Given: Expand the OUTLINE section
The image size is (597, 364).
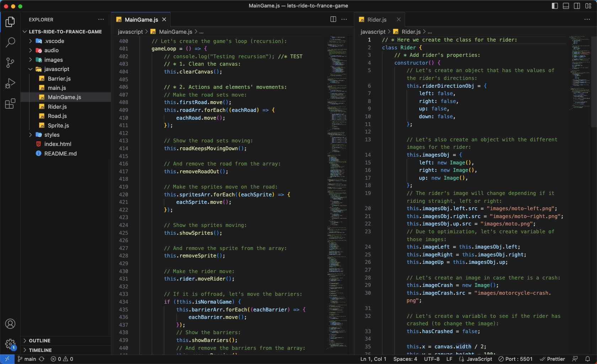Looking at the screenshot, I should click(x=65, y=341).
